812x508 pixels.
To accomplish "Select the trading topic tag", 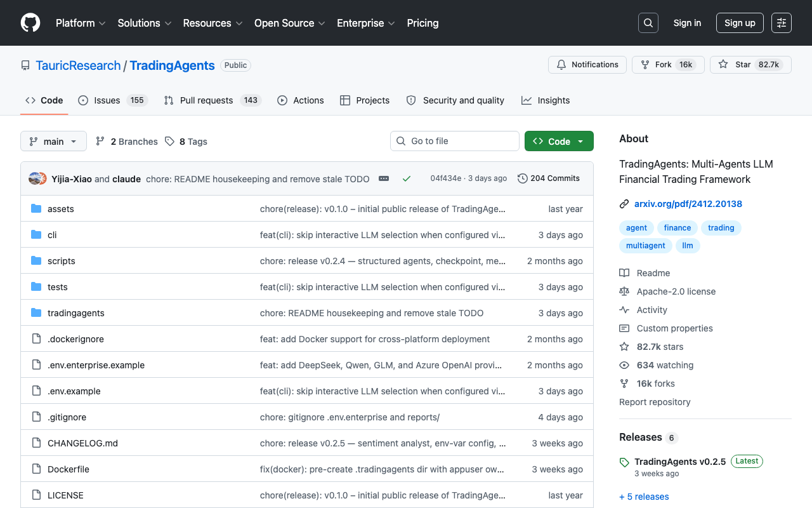I will click(x=721, y=228).
